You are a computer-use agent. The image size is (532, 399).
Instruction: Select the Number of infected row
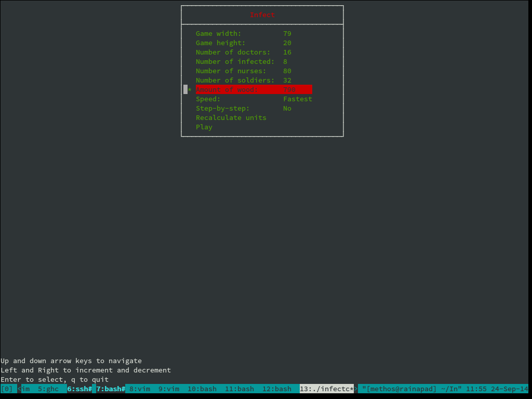tap(241, 62)
